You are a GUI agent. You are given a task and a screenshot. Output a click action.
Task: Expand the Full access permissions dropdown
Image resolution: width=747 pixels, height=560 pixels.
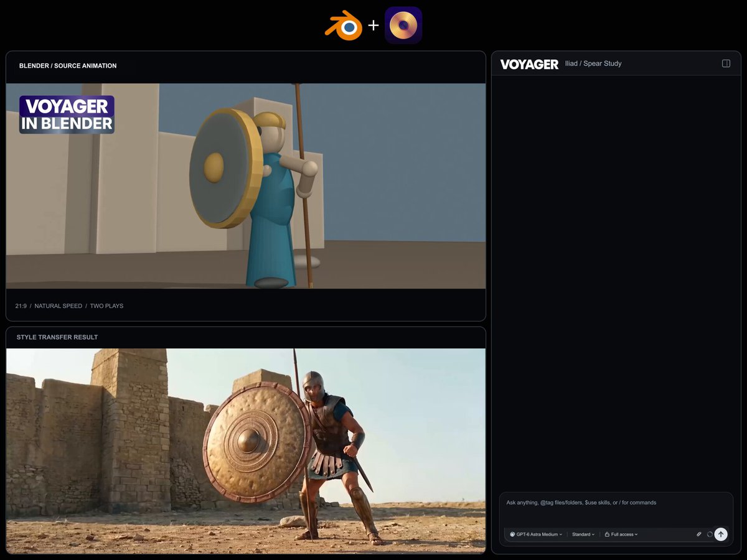[x=621, y=534]
